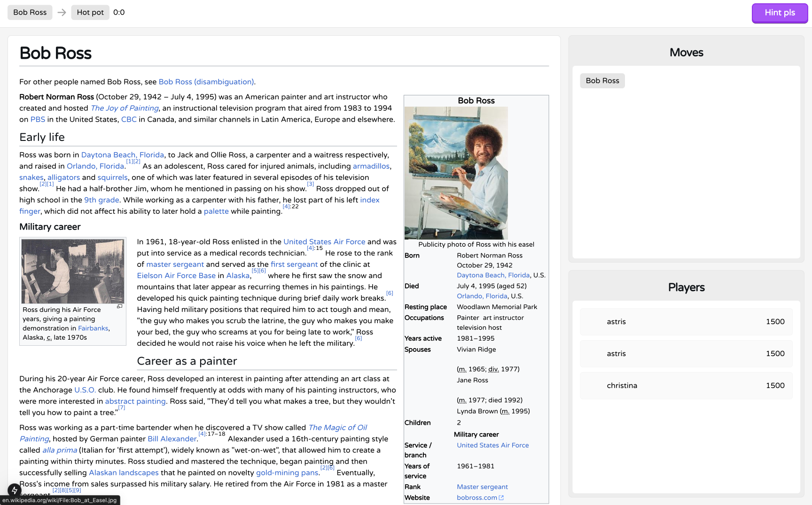
Task: Click Orlando, Florida in Early life paragraph
Action: click(x=95, y=166)
